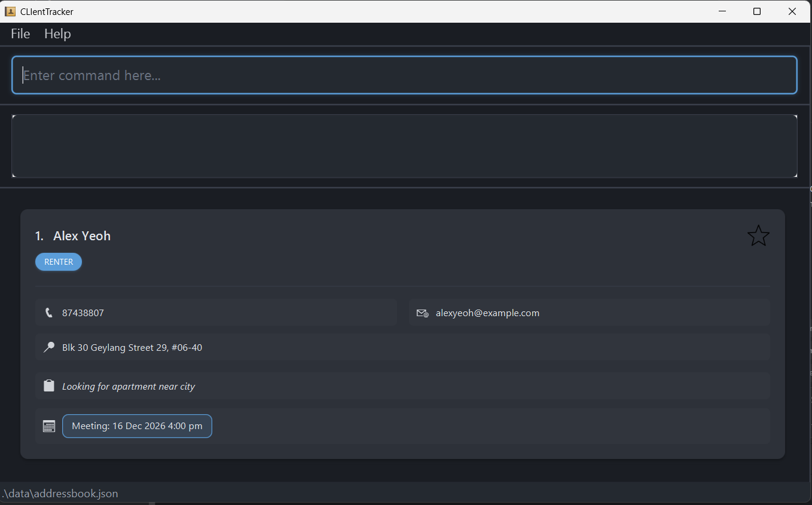The width and height of the screenshot is (812, 505).
Task: Select the Meeting: 16 Dec 2026 chip
Action: click(x=137, y=426)
